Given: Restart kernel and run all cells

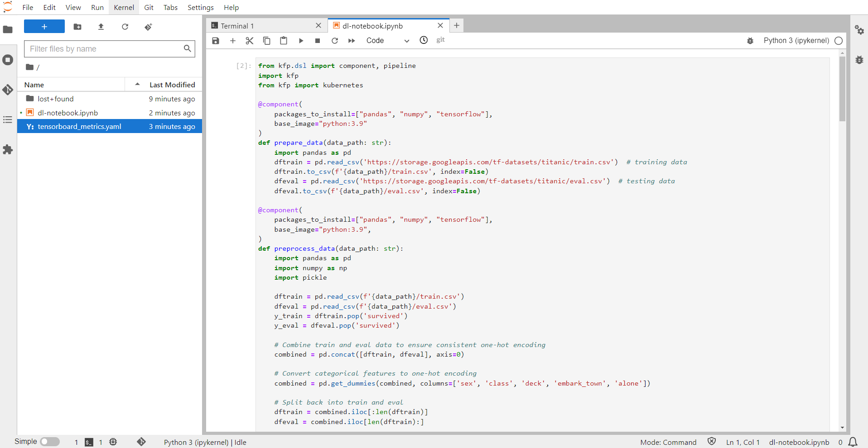Looking at the screenshot, I should pos(352,41).
